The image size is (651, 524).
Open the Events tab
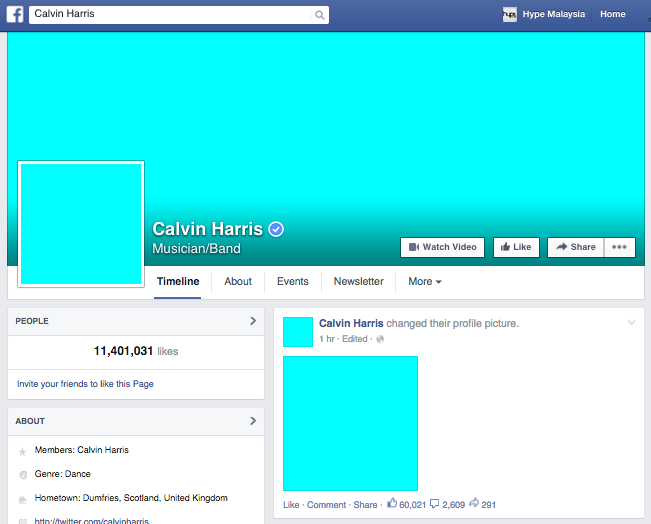pyautogui.click(x=293, y=282)
